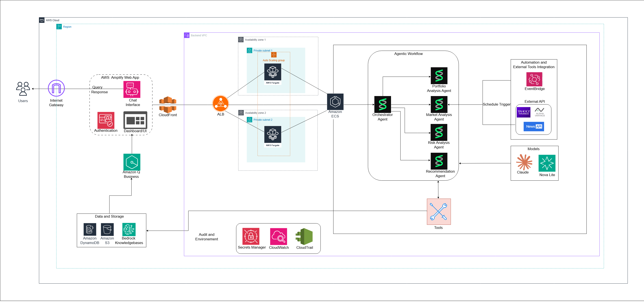Viewport: 644px width, 302px height.
Task: Click the Dashboard/UI icon
Action: 135,120
